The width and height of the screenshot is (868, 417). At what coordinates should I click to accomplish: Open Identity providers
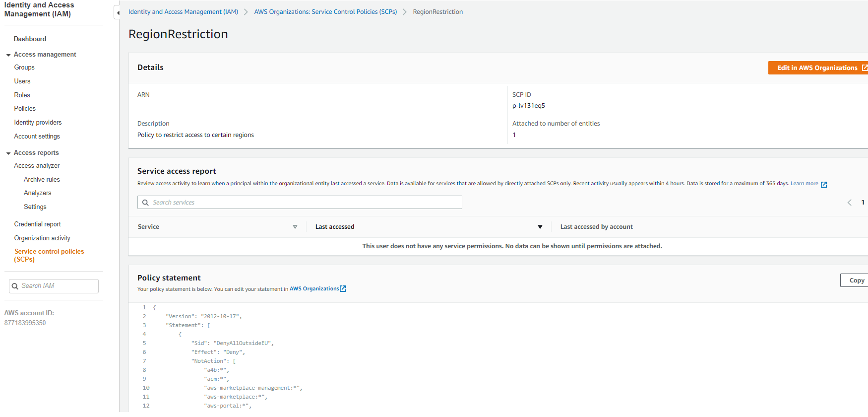tap(38, 123)
